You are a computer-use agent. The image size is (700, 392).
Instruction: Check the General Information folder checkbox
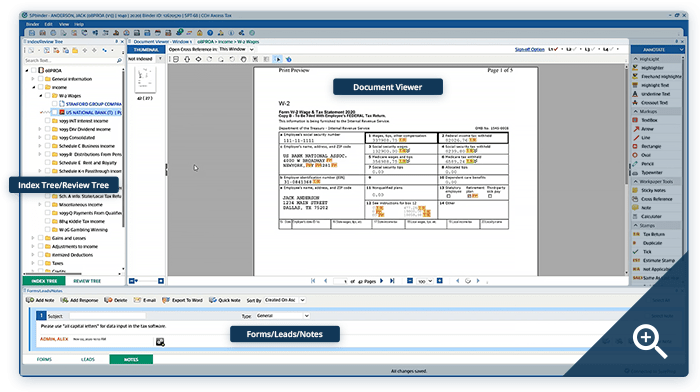(41, 79)
